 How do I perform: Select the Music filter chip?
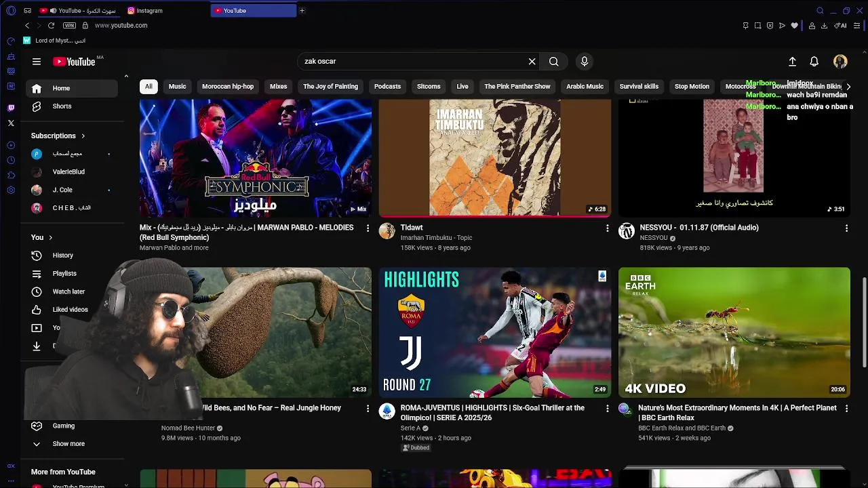pyautogui.click(x=177, y=87)
